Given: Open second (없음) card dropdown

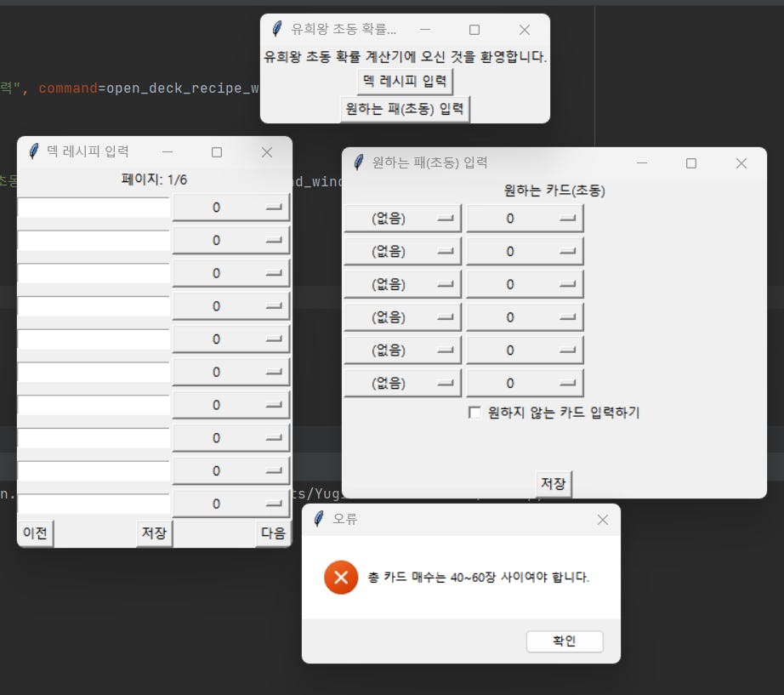Looking at the screenshot, I should [x=402, y=251].
